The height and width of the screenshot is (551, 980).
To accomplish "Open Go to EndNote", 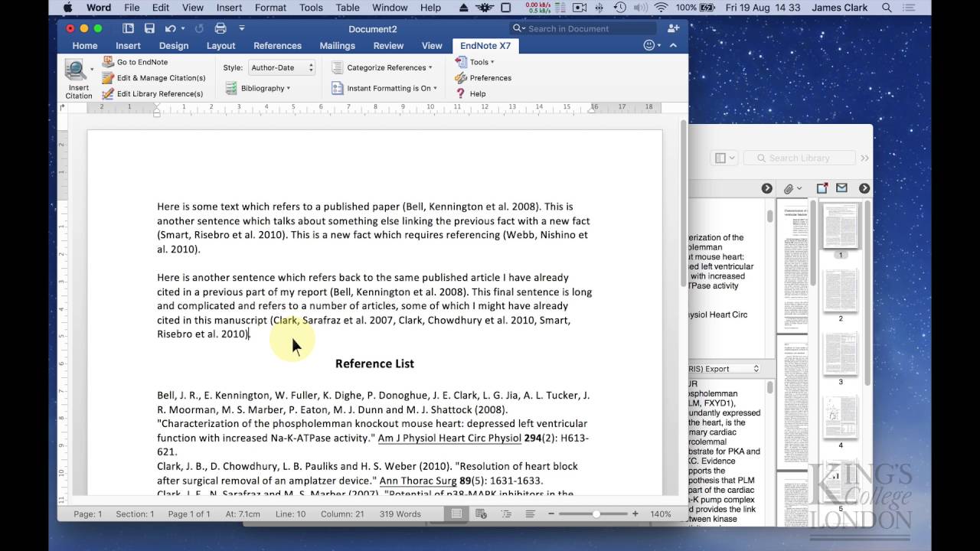I will [142, 62].
